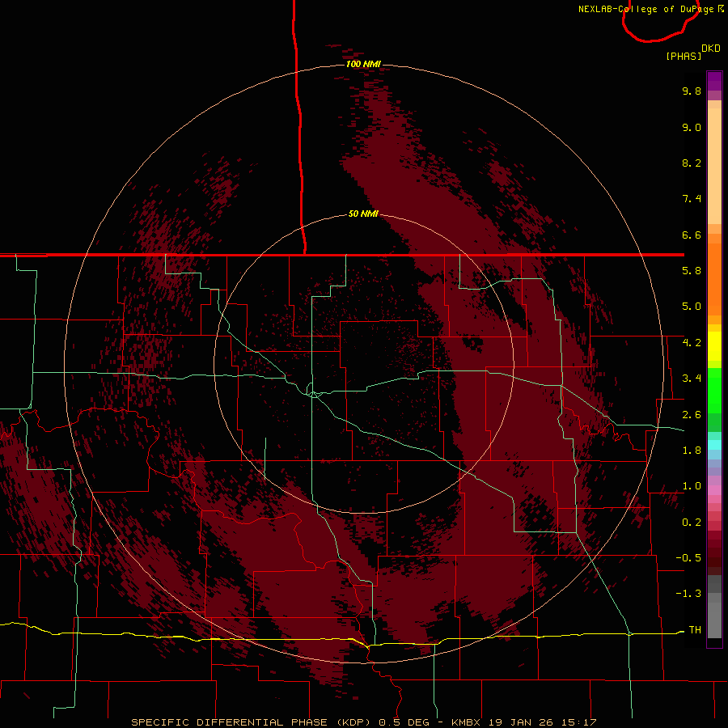Click the 8.2 legend value

coord(692,163)
